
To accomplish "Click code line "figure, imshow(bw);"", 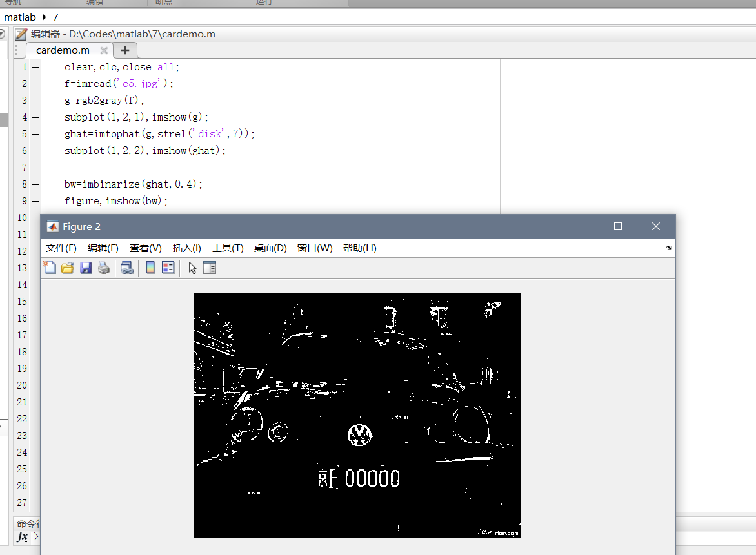I will (115, 201).
